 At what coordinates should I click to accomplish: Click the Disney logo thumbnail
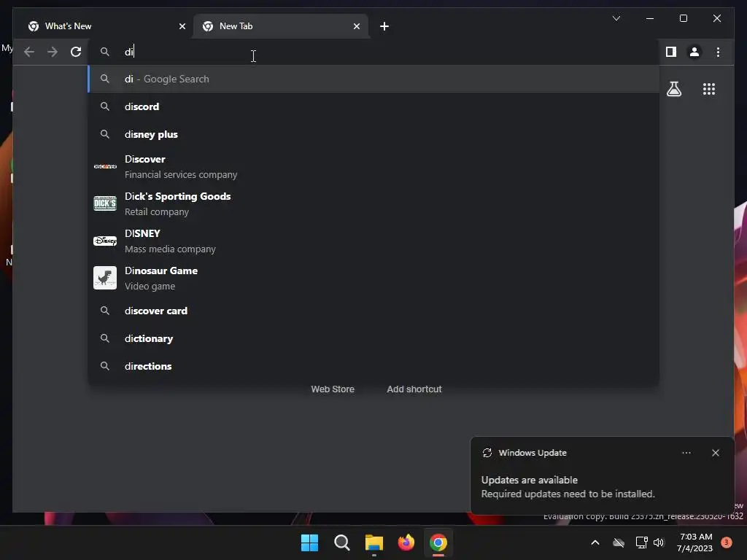click(105, 241)
